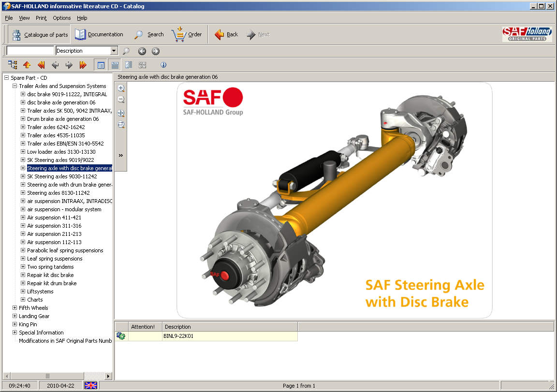Select the zoom to rectangle tool

(121, 125)
